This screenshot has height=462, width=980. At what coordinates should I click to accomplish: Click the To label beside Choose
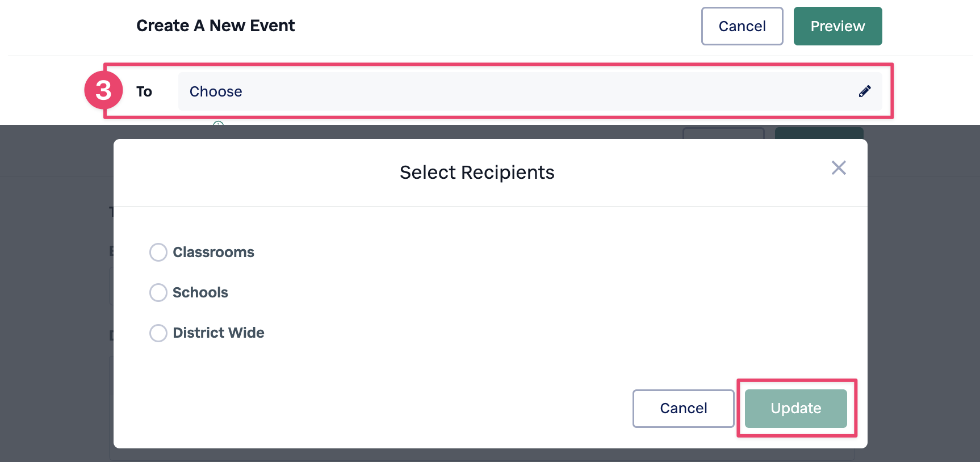[144, 91]
